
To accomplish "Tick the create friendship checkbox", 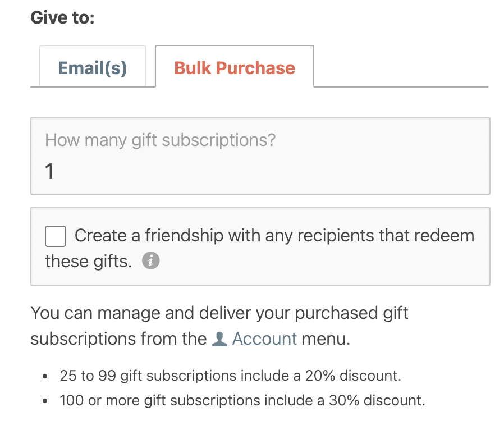I will point(56,236).
